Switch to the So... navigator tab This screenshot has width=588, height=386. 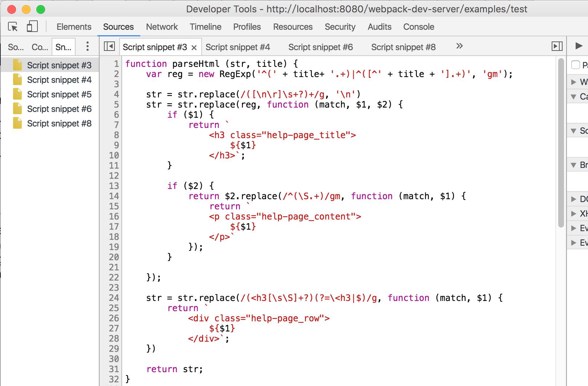tap(16, 47)
